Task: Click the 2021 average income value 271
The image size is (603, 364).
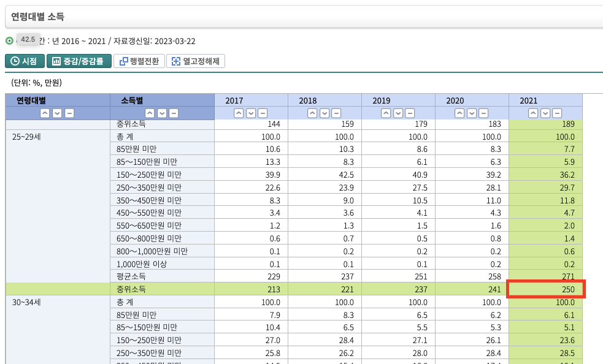Action: [568, 276]
